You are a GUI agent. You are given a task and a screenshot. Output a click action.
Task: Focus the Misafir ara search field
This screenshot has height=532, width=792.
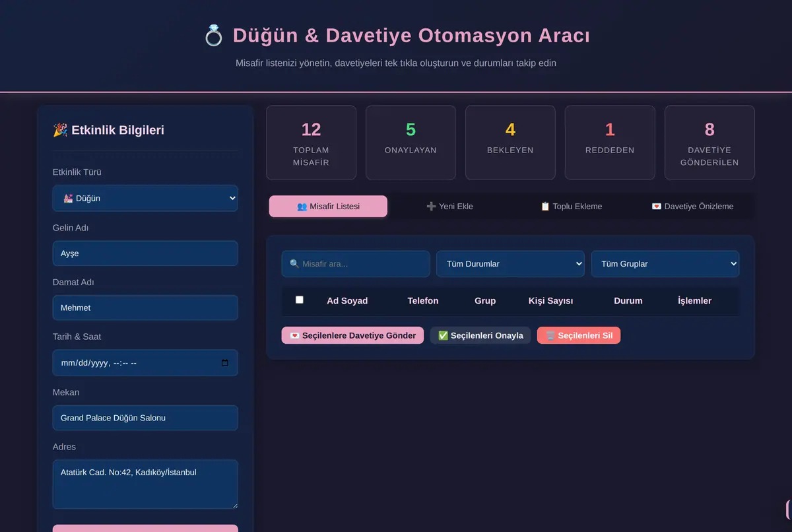tap(356, 263)
